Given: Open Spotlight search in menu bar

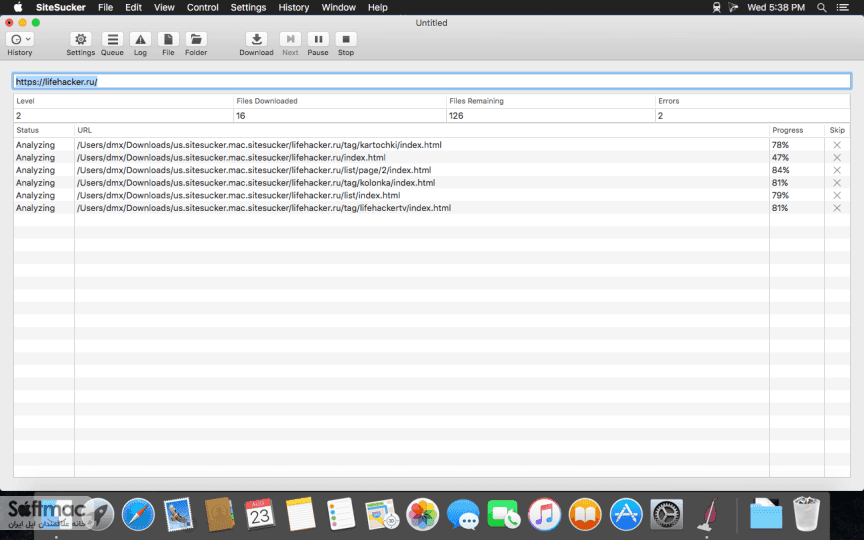Looking at the screenshot, I should [x=822, y=8].
